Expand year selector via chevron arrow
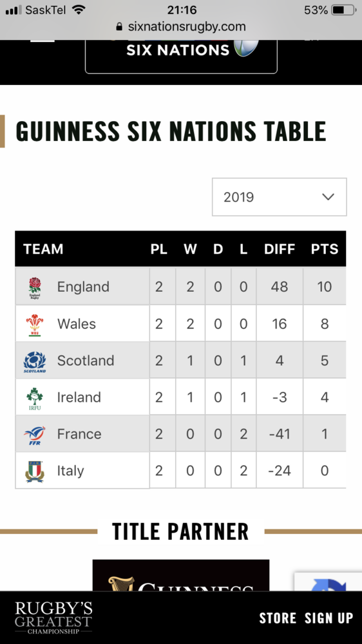Screen dimensions: 362x644 (328, 196)
